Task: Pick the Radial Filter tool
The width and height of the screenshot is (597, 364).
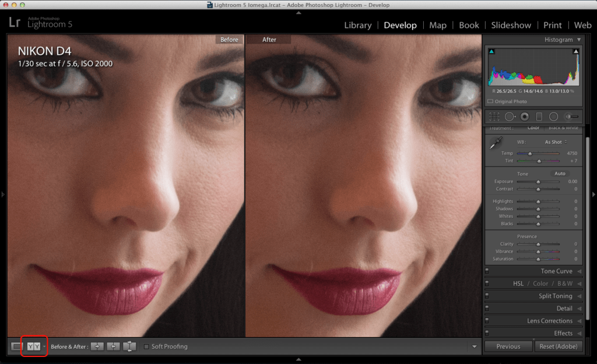Action: coord(553,116)
